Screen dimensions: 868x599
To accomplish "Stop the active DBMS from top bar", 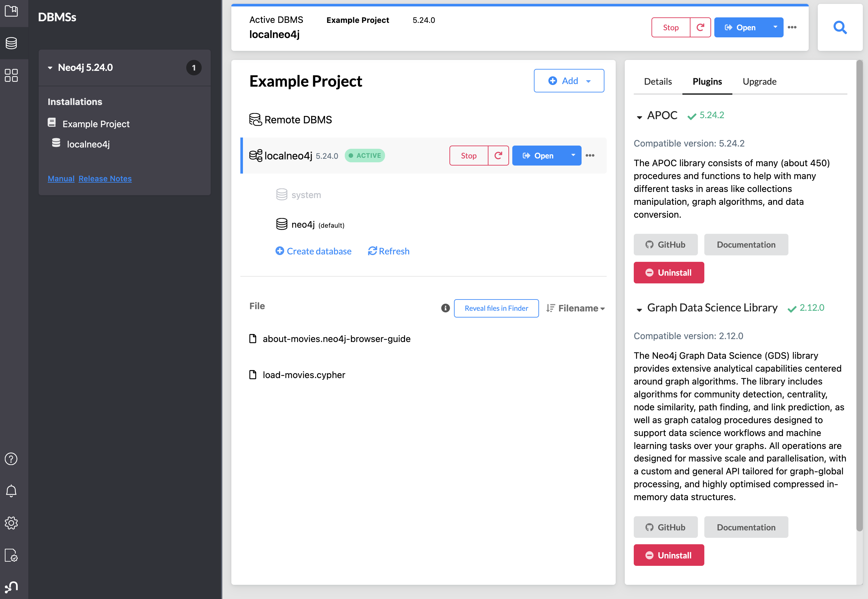I will [x=670, y=27].
